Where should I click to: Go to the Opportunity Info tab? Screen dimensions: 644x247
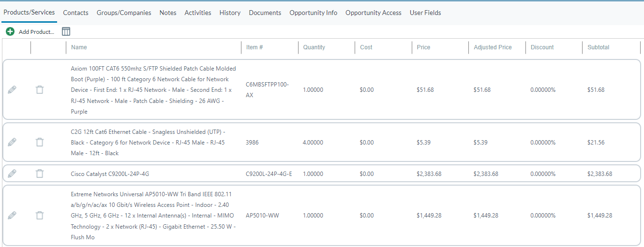(313, 13)
